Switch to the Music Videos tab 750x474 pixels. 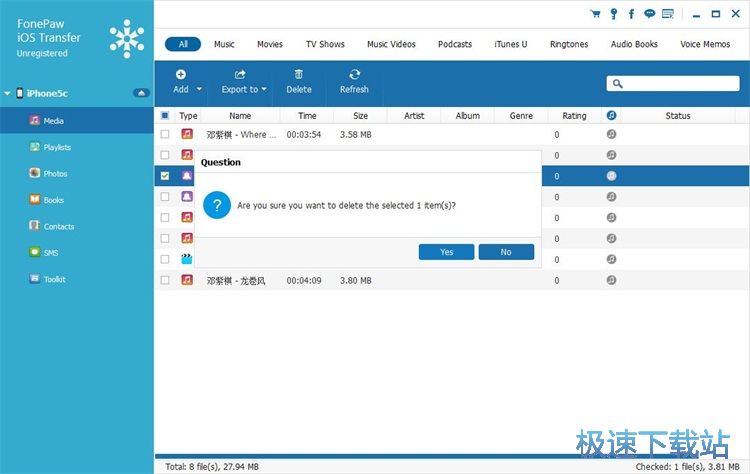pos(391,44)
